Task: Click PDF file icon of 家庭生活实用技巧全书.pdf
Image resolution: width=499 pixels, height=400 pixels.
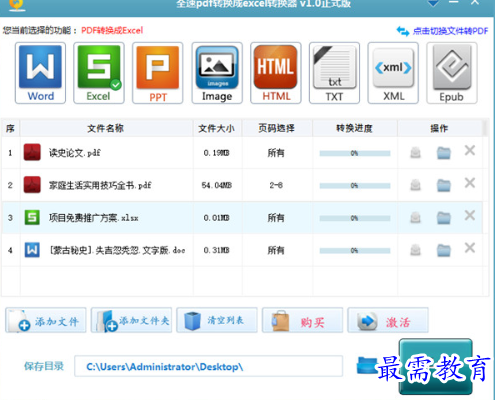Action: [x=32, y=185]
